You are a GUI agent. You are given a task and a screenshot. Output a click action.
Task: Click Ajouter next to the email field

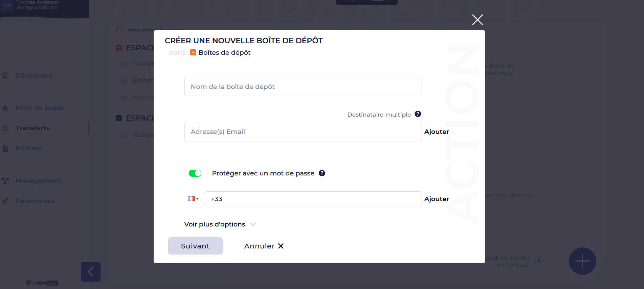tap(436, 131)
